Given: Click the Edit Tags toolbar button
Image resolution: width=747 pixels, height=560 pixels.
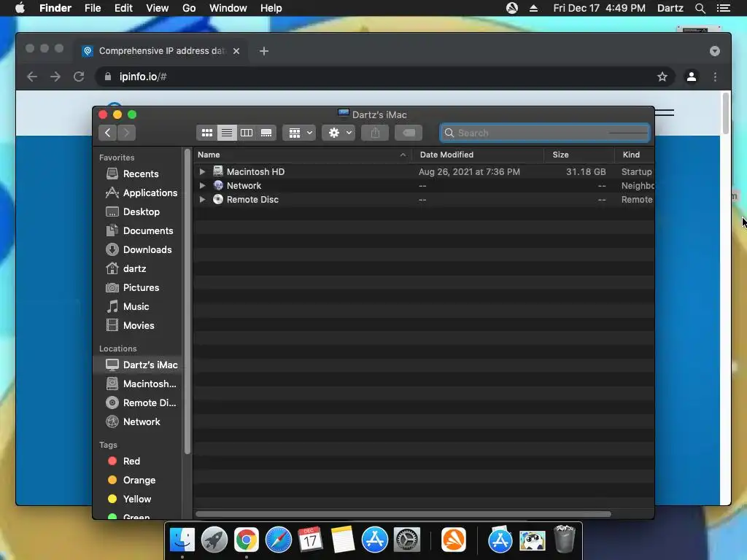Looking at the screenshot, I should click(409, 133).
